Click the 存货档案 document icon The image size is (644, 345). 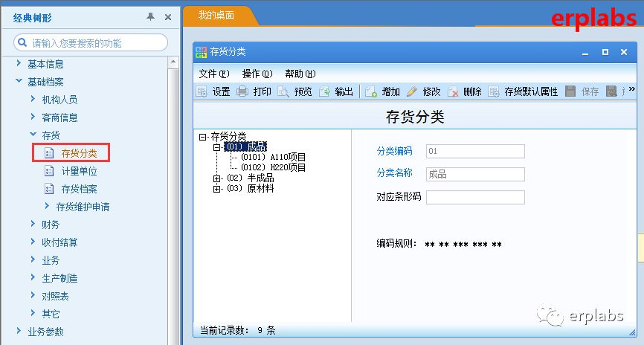click(49, 189)
